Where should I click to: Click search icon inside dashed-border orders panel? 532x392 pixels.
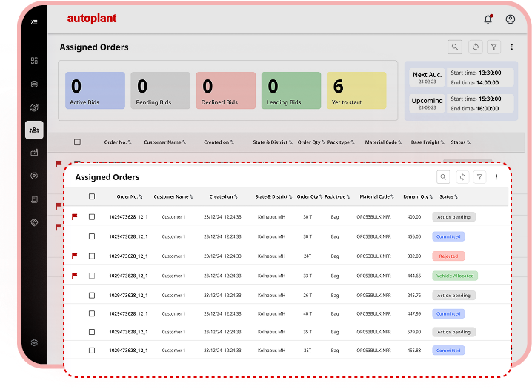click(443, 177)
